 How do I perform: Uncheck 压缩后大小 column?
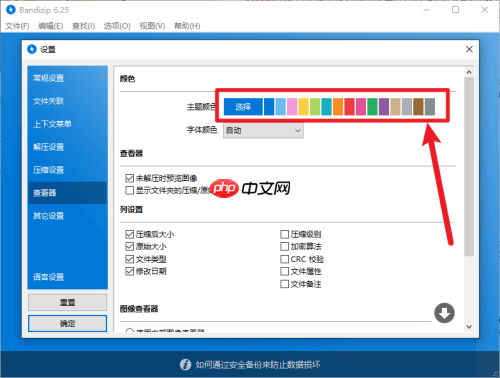pos(129,234)
